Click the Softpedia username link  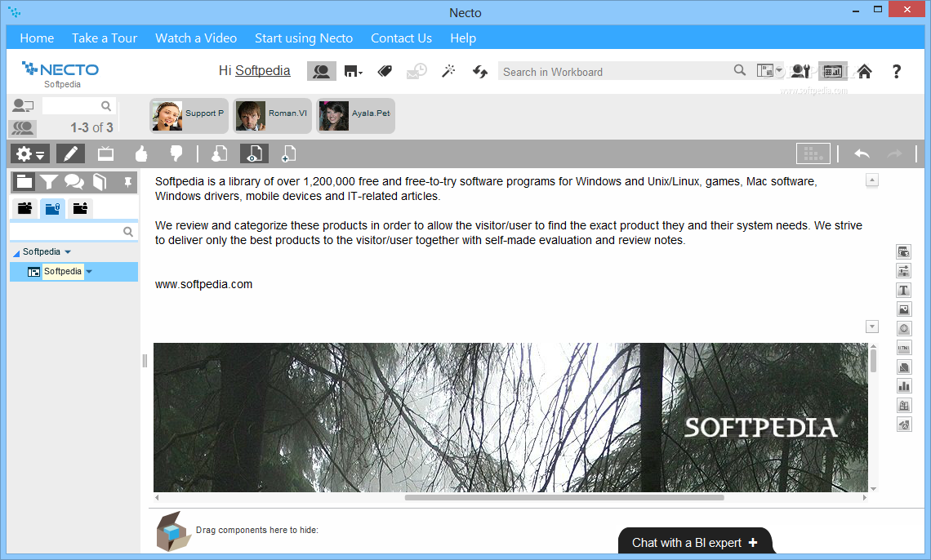(262, 70)
